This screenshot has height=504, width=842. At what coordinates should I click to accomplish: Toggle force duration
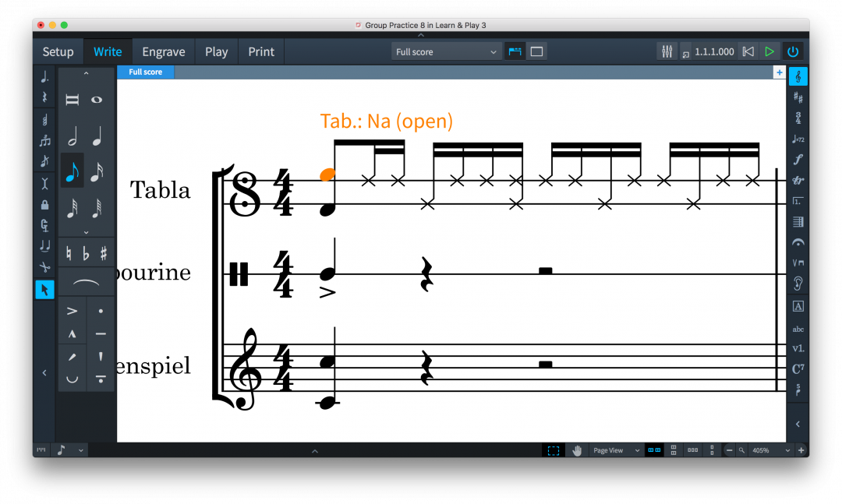pyautogui.click(x=44, y=225)
